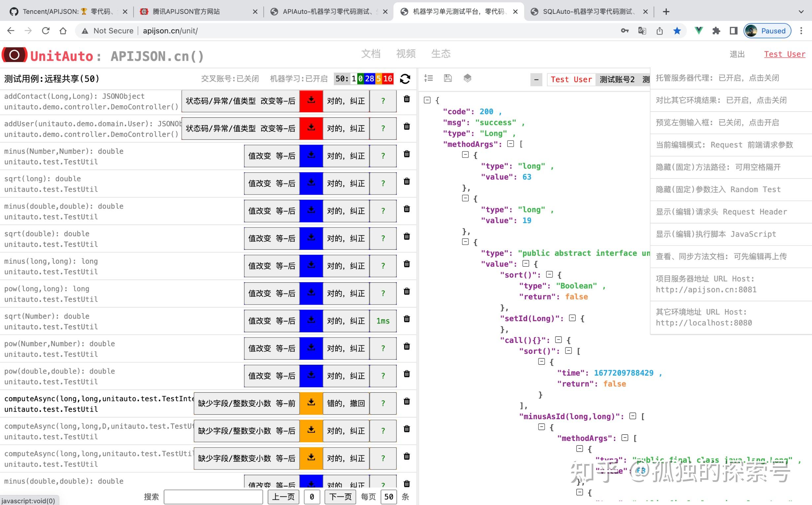Image resolution: width=812 pixels, height=505 pixels.
Task: Click 退出 to log out
Action: coord(737,54)
